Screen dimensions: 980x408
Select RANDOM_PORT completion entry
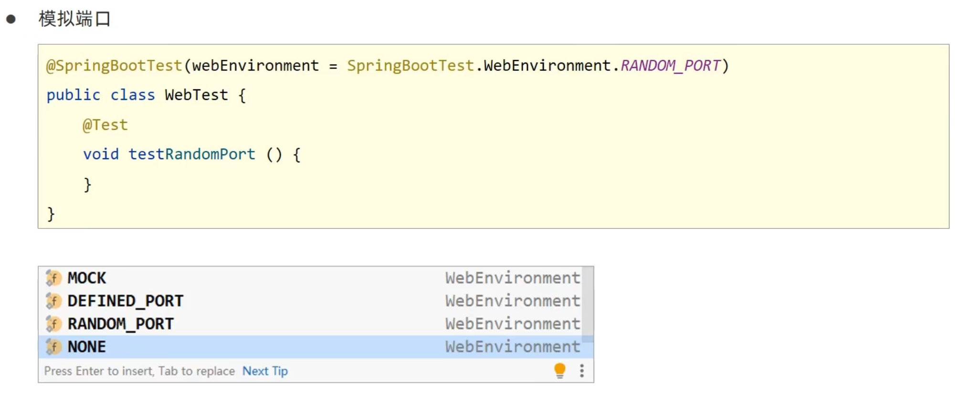[x=310, y=324]
